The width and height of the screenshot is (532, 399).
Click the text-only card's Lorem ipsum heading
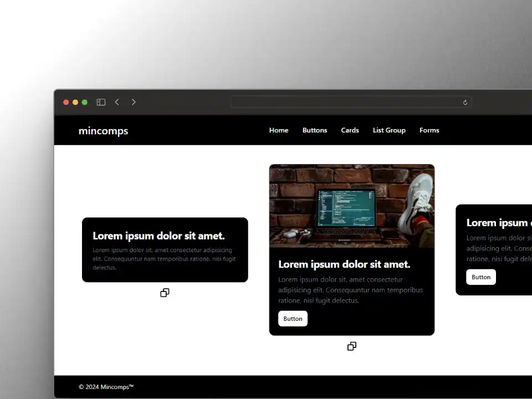click(x=158, y=236)
